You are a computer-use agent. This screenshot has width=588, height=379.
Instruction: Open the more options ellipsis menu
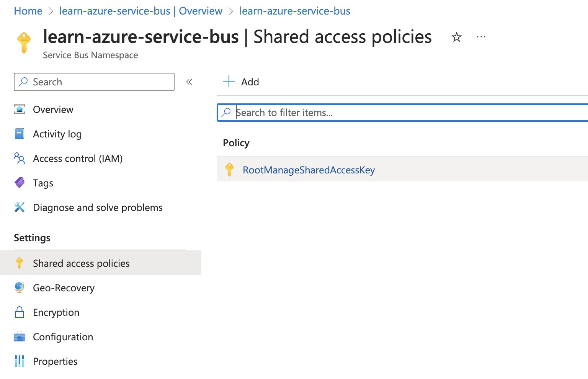481,37
